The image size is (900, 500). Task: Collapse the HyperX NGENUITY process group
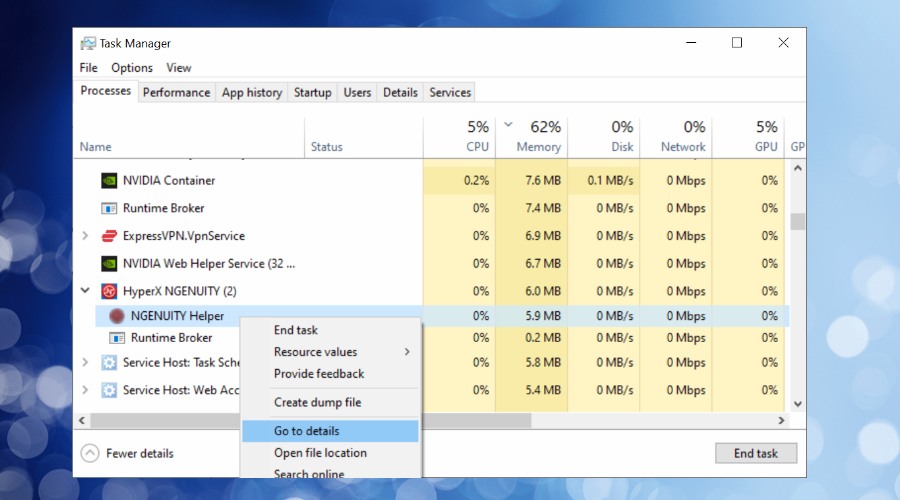pyautogui.click(x=85, y=290)
